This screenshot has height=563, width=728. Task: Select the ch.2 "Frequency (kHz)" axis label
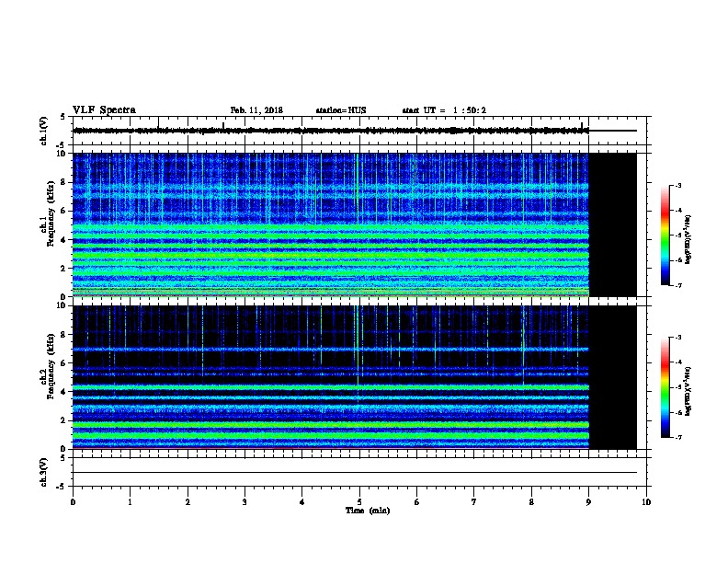pyautogui.click(x=51, y=366)
